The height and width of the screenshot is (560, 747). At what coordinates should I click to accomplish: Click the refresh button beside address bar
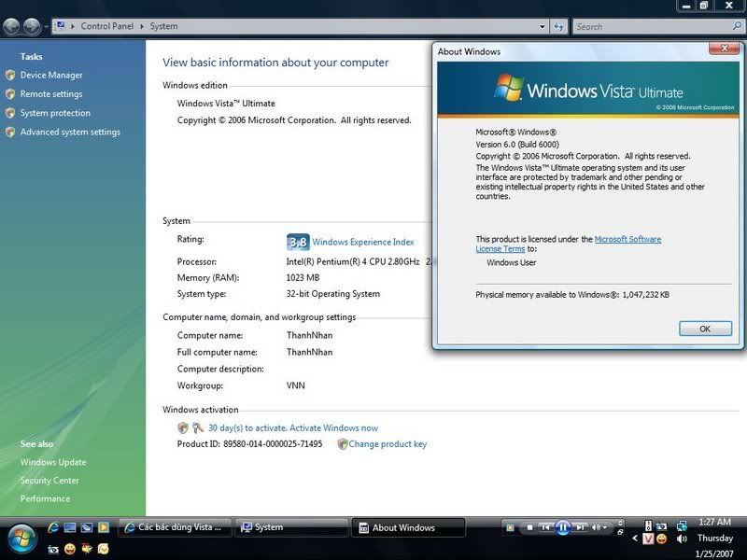pyautogui.click(x=559, y=26)
